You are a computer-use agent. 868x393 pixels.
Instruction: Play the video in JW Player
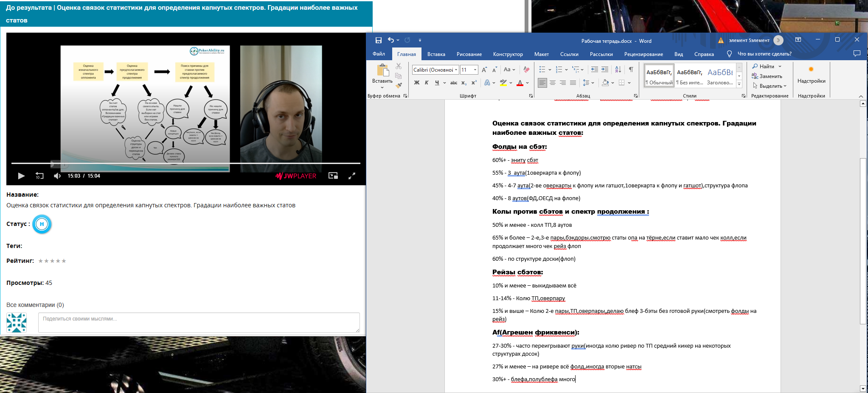pyautogui.click(x=21, y=176)
